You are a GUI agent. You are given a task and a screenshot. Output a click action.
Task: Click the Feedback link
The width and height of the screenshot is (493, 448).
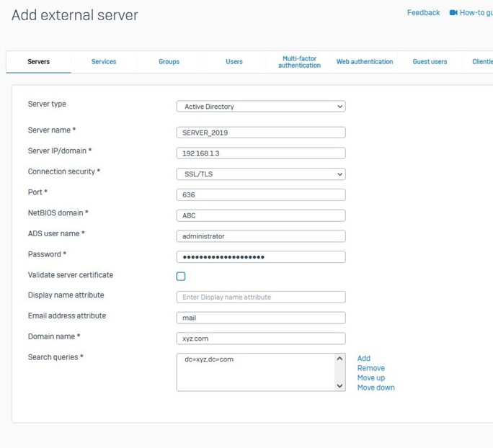[x=423, y=13]
